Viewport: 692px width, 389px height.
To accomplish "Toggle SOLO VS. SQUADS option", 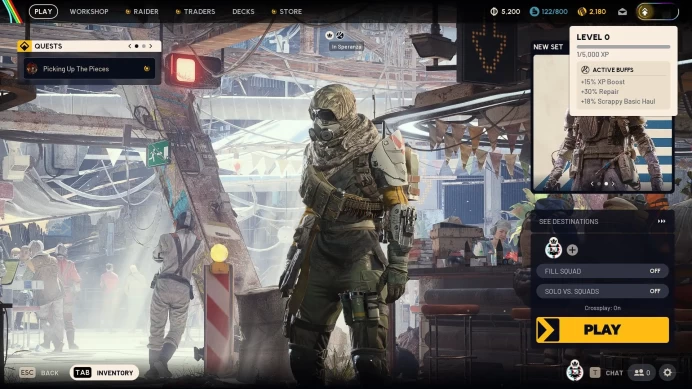I will coord(602,291).
